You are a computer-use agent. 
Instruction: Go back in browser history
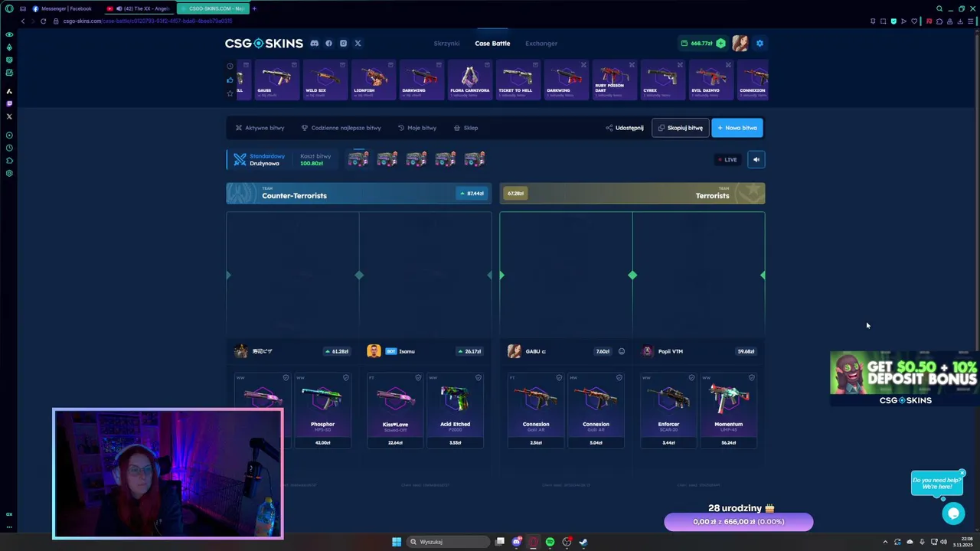[x=23, y=21]
